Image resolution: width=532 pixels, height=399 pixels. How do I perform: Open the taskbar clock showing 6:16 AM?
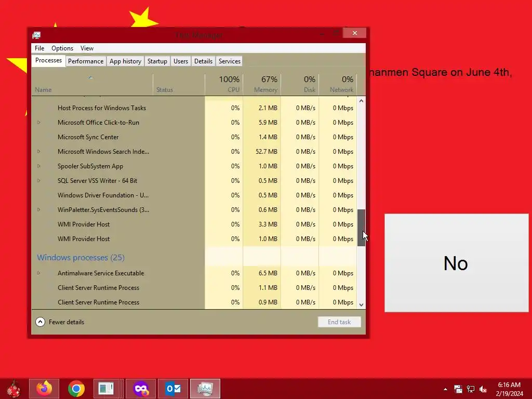pyautogui.click(x=509, y=389)
